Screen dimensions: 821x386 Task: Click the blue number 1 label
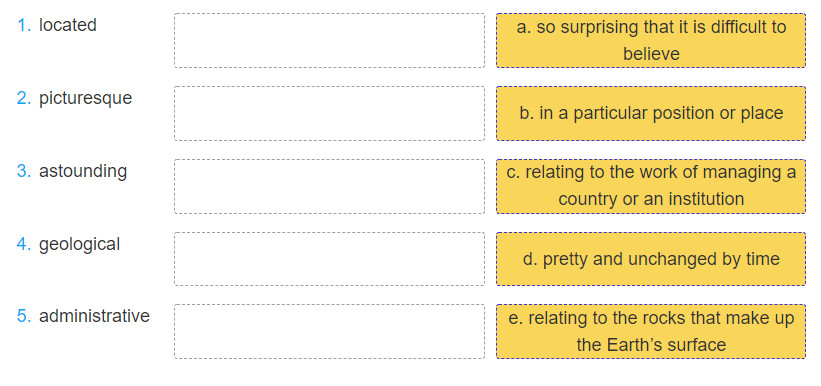pyautogui.click(x=24, y=25)
